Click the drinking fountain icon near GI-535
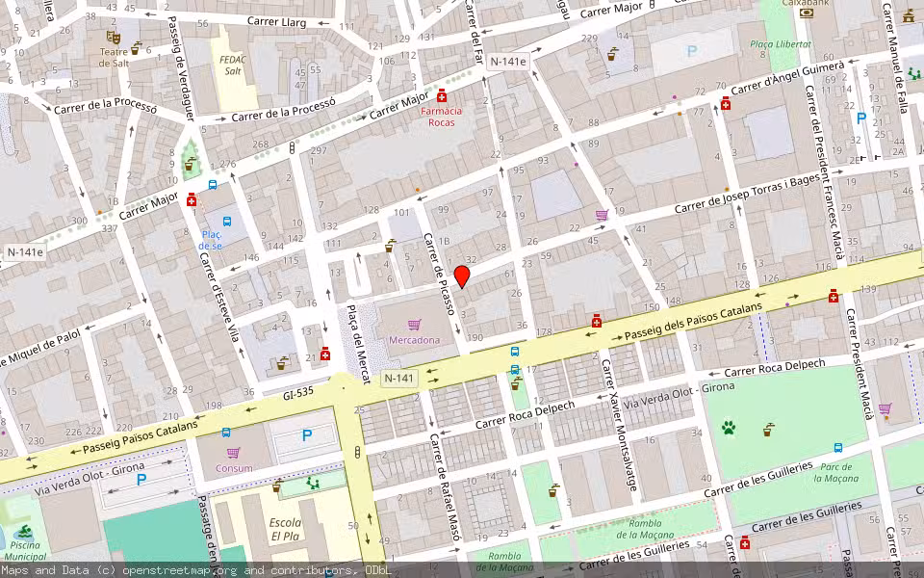 [282, 364]
